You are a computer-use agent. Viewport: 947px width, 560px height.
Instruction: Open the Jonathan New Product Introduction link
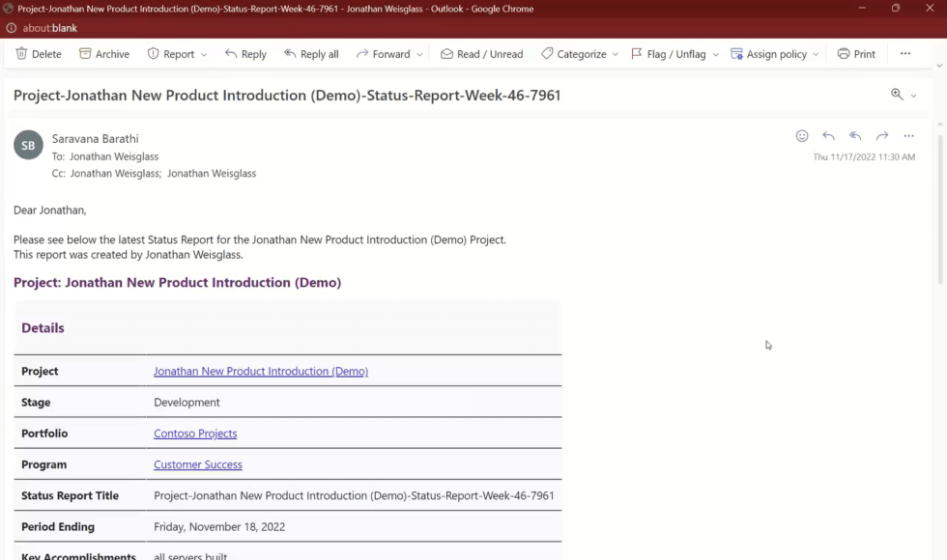click(260, 371)
